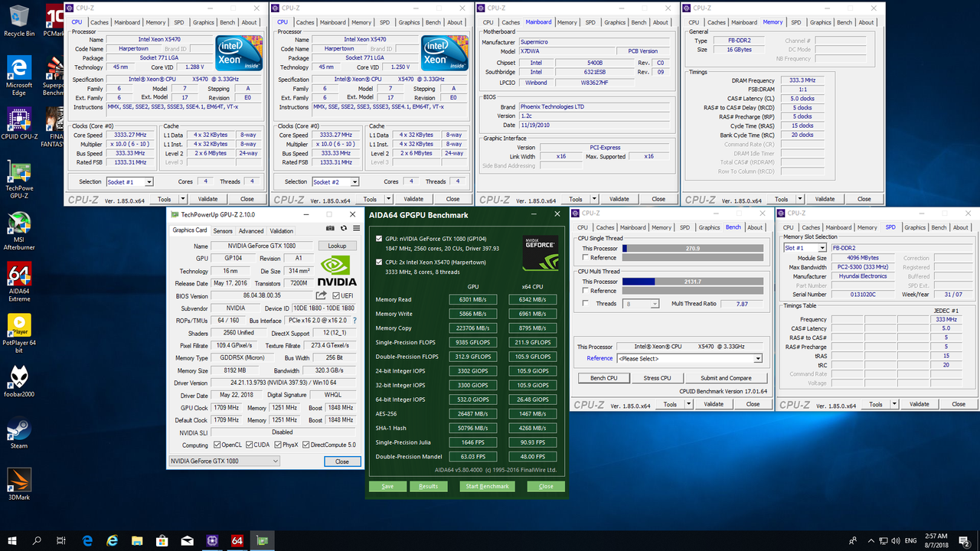This screenshot has height=551, width=980.
Task: Click Start Benchmark in AIDA64
Action: [487, 485]
